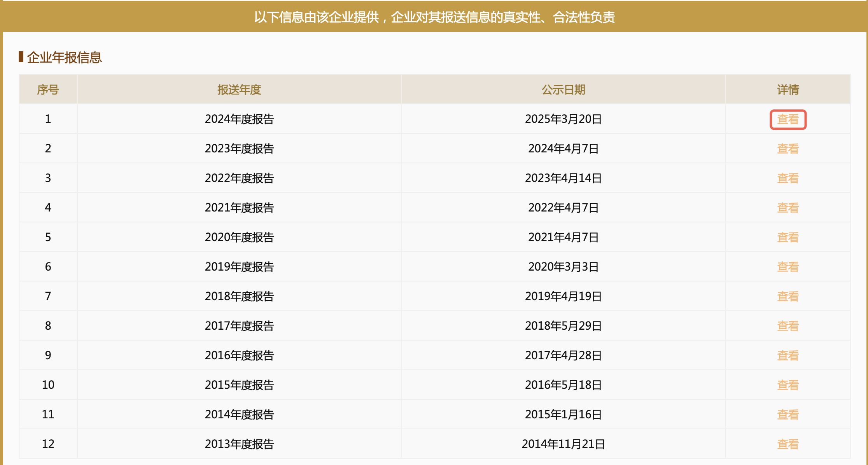
Task: Click the date 2023年4月14日
Action: pyautogui.click(x=563, y=178)
